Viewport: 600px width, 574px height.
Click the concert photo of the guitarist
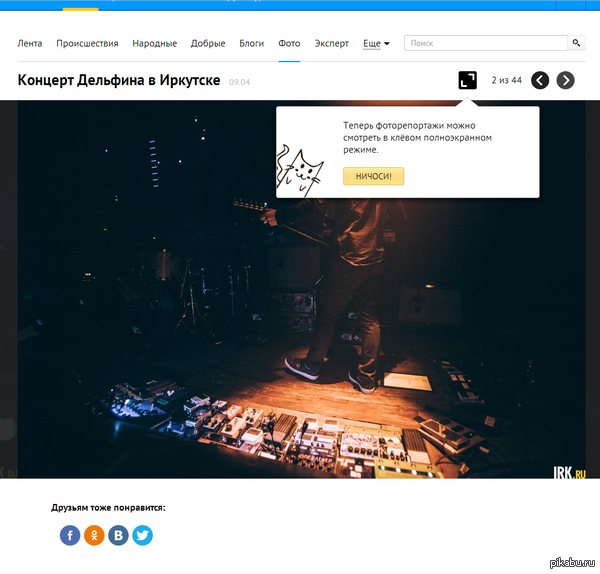301,289
